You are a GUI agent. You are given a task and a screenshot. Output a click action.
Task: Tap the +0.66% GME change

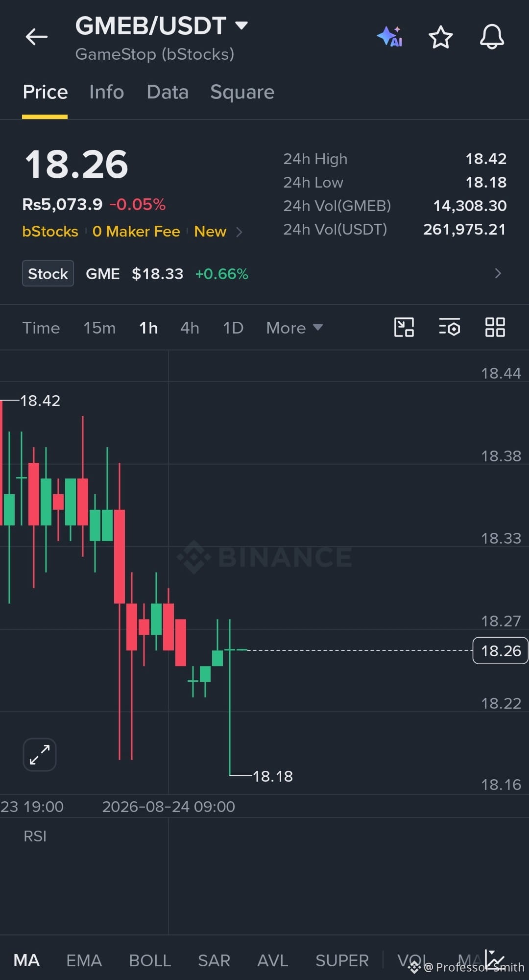222,274
